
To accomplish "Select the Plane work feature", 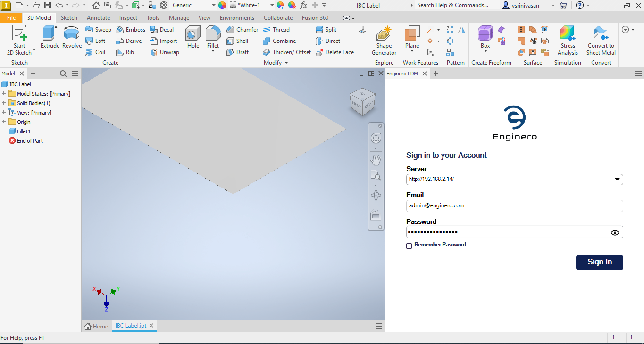I will tap(412, 37).
